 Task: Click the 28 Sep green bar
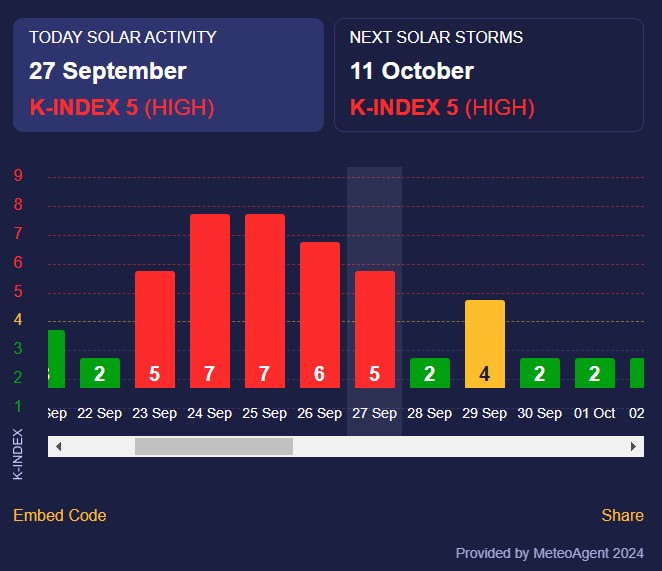(x=430, y=373)
